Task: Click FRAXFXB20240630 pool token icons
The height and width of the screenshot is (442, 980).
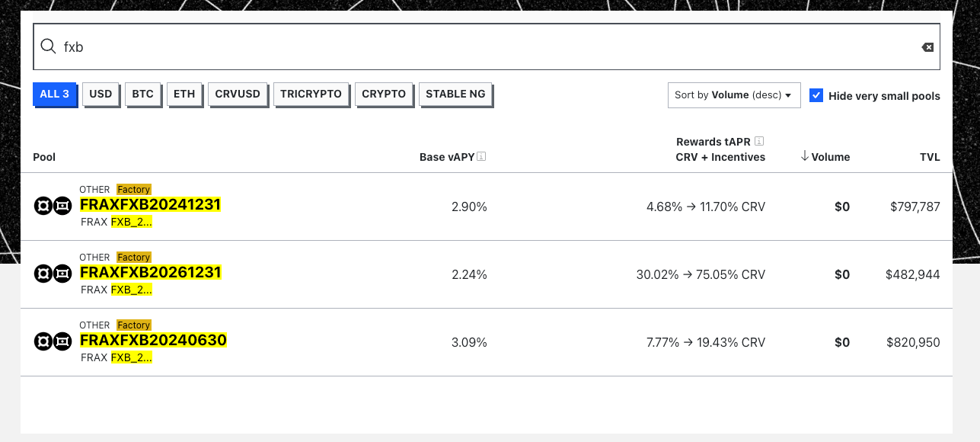Action: 53,341
